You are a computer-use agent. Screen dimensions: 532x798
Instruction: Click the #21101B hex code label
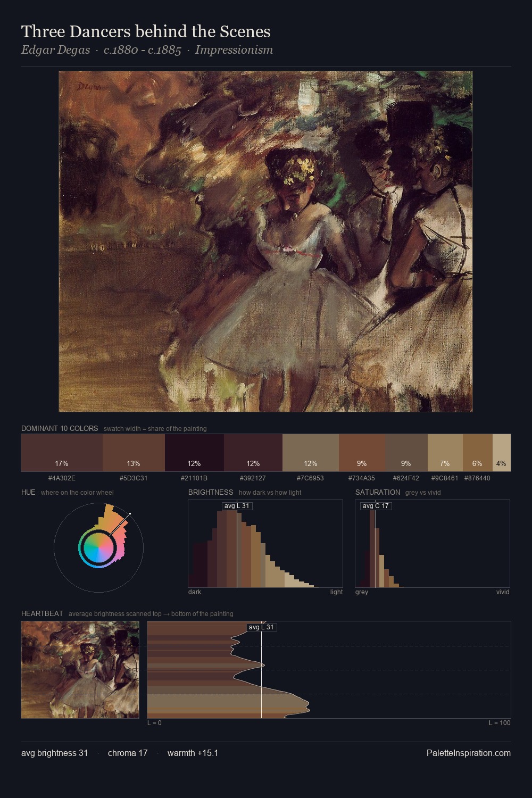click(x=194, y=478)
